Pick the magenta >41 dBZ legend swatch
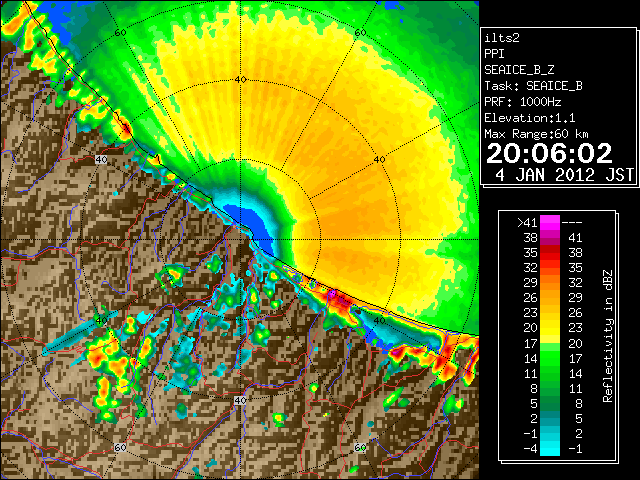The width and height of the screenshot is (640, 480). coord(550,222)
